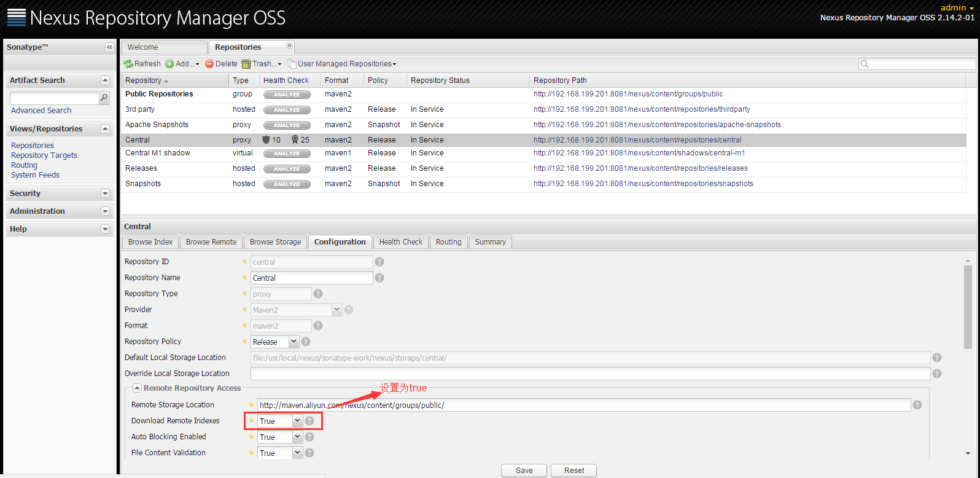980x478 pixels.
Task: Show help for Default Local Storage Location
Action: tap(937, 358)
